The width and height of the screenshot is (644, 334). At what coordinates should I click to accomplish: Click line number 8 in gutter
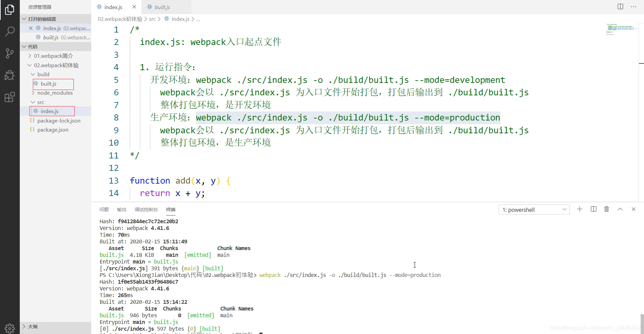pos(116,117)
